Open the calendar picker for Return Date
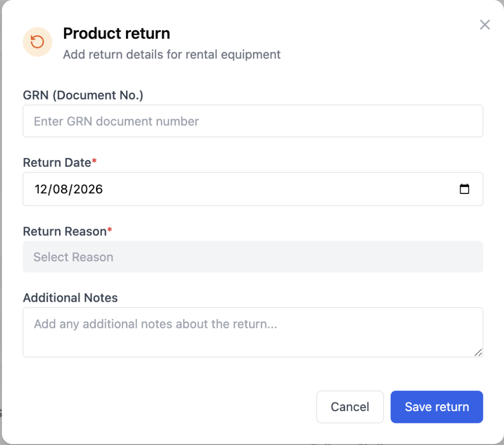 (x=464, y=189)
